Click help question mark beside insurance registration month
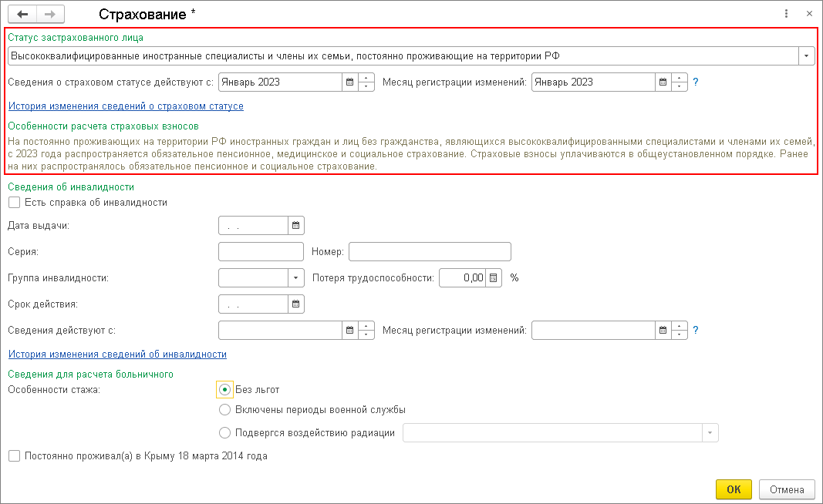823x504 pixels. (696, 82)
